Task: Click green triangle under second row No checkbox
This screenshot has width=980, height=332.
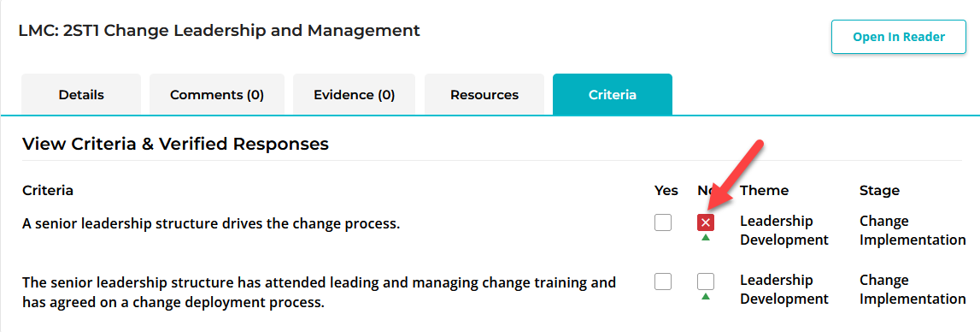Action: pos(706,296)
